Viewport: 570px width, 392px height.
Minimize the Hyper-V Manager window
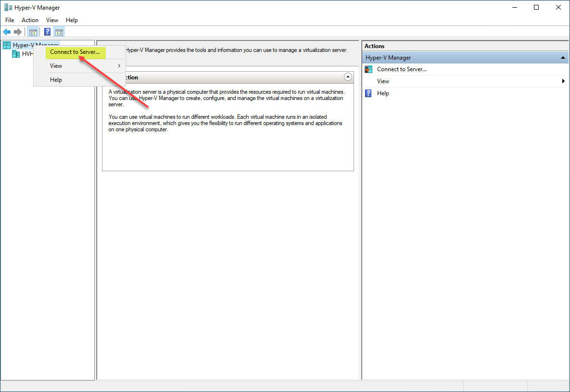(x=514, y=7)
